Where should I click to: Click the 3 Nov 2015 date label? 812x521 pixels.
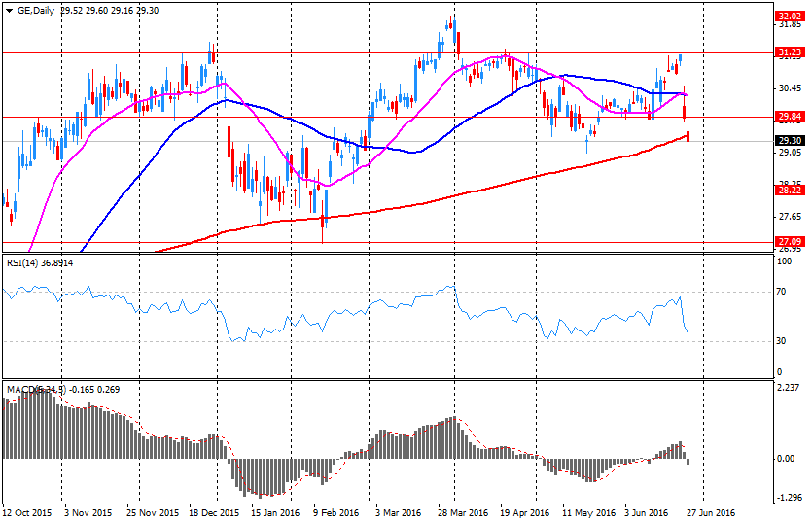coord(88,512)
